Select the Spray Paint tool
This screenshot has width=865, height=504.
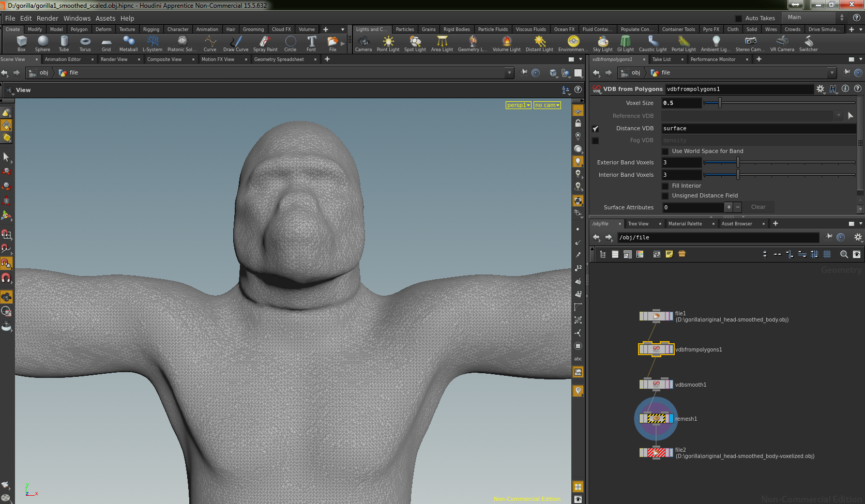coord(265,43)
